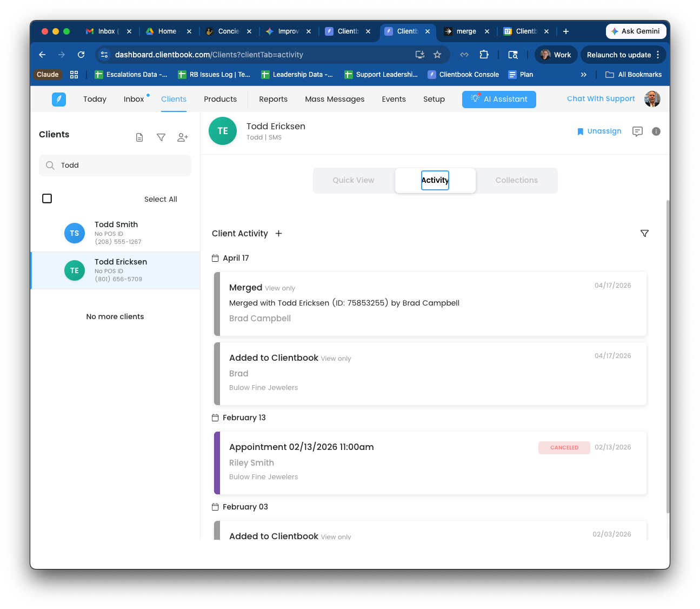Open the client list filter icon

[x=161, y=137]
